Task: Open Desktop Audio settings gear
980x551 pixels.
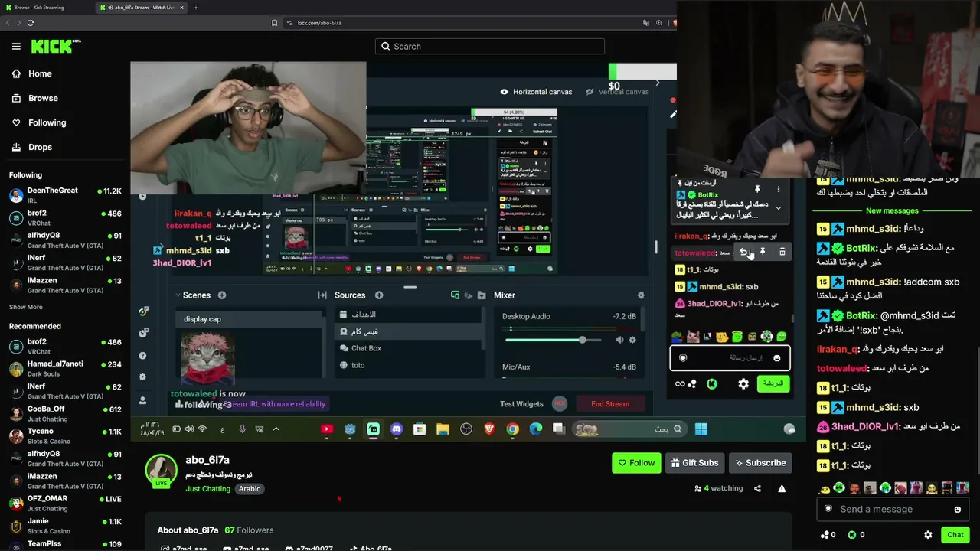Action: pyautogui.click(x=632, y=340)
